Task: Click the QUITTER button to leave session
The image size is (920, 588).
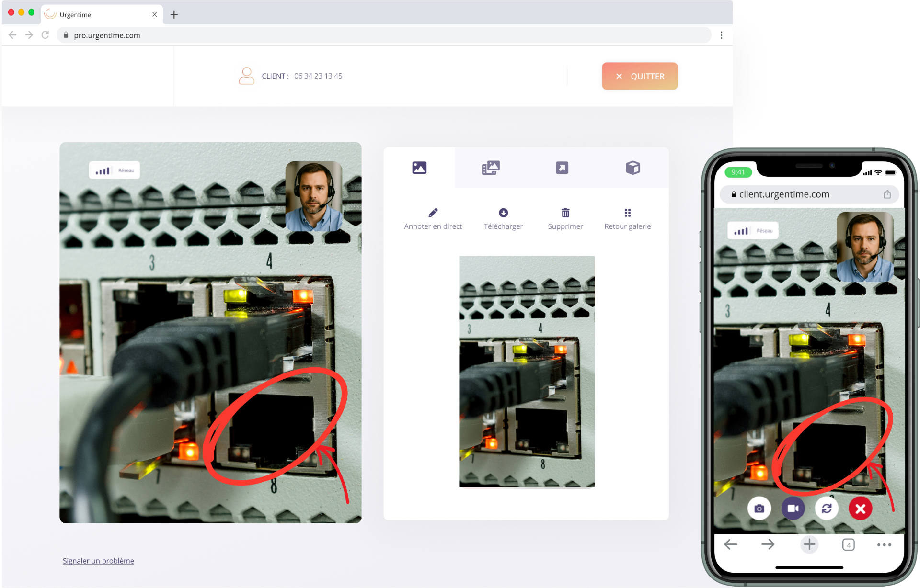Action: pos(640,76)
